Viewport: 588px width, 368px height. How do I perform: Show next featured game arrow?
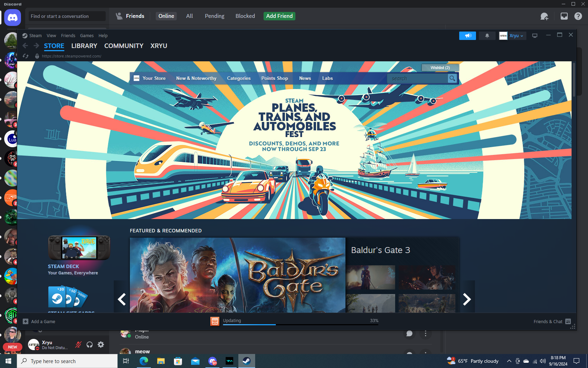tap(467, 299)
